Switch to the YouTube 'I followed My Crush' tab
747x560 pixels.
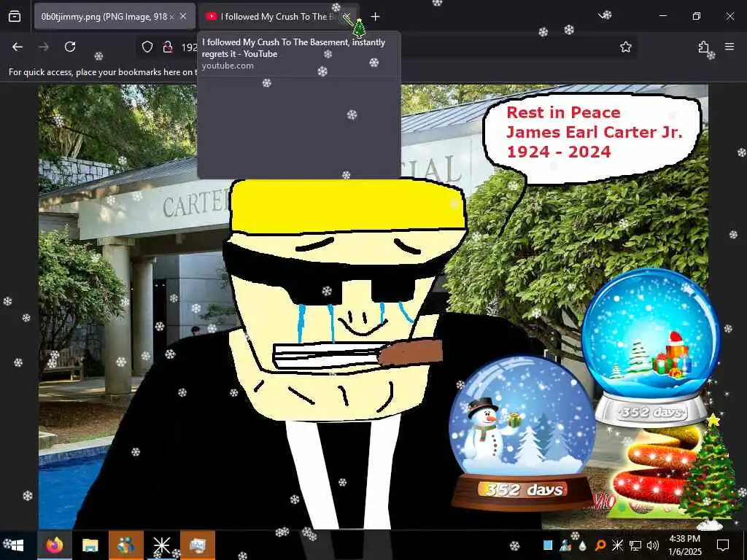[278, 17]
